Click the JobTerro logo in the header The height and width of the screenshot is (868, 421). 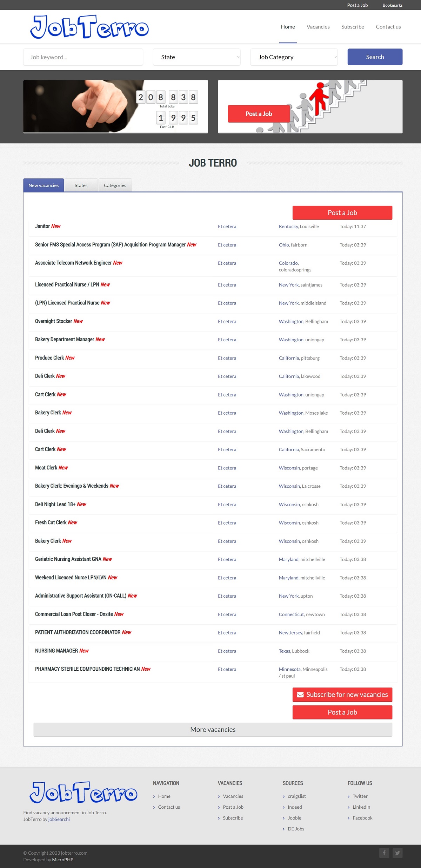coord(89,27)
